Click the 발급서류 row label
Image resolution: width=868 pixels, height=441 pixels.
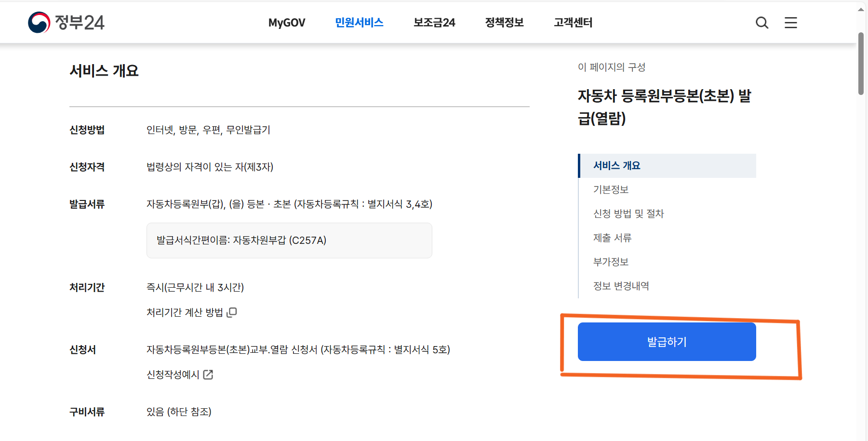pos(87,204)
